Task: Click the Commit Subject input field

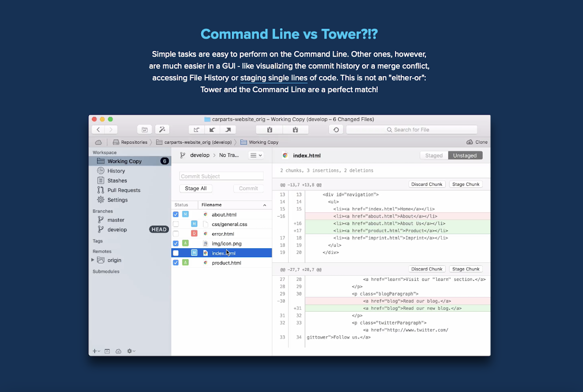Action: click(x=222, y=176)
